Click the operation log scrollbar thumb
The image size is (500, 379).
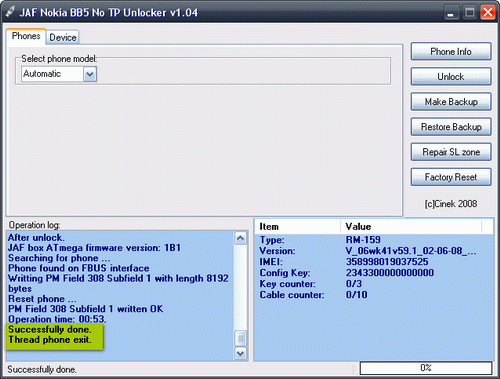(240, 338)
